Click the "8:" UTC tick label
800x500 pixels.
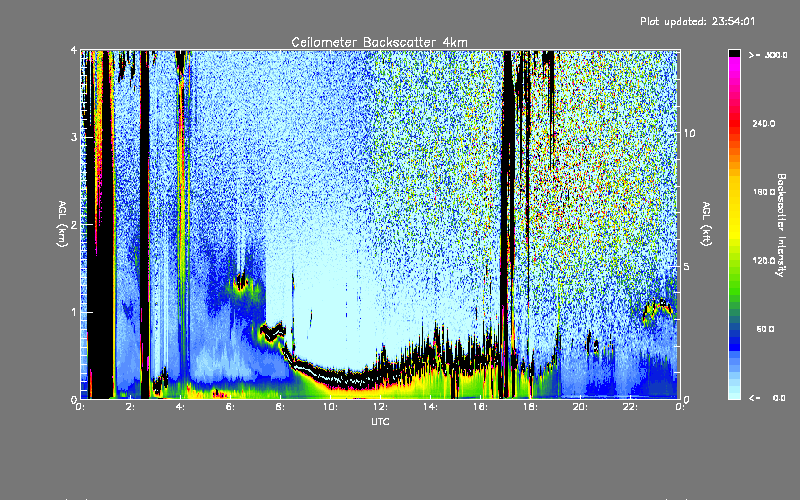tap(281, 407)
